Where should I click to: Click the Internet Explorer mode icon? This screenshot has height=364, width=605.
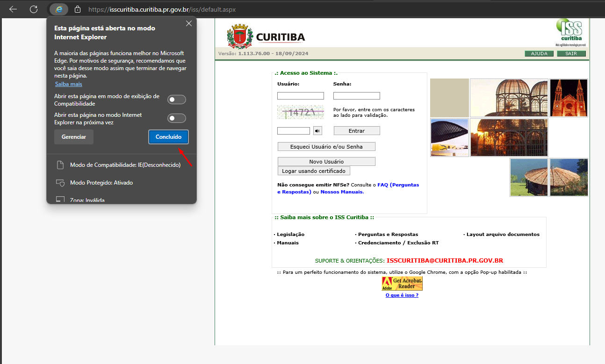[x=59, y=9]
